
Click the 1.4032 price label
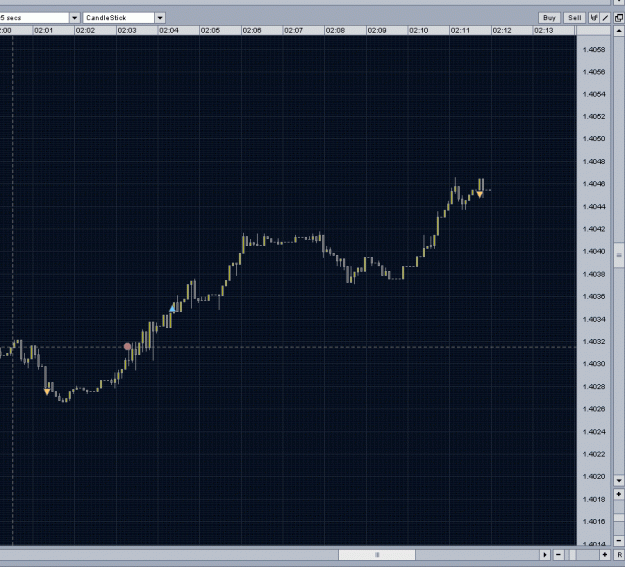[x=594, y=342]
